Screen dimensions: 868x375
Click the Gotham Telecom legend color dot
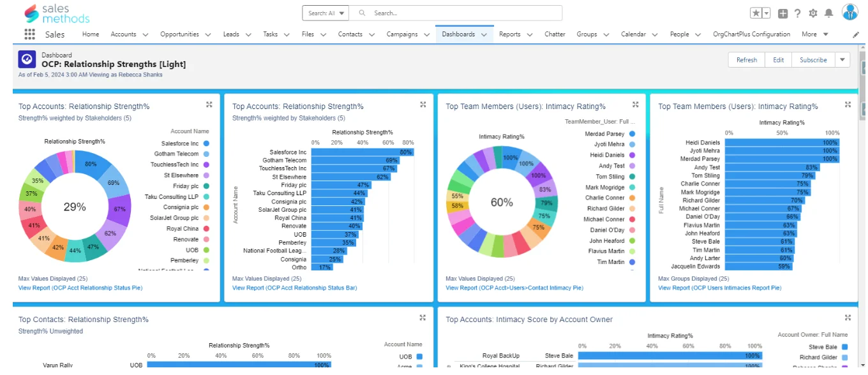tap(206, 154)
